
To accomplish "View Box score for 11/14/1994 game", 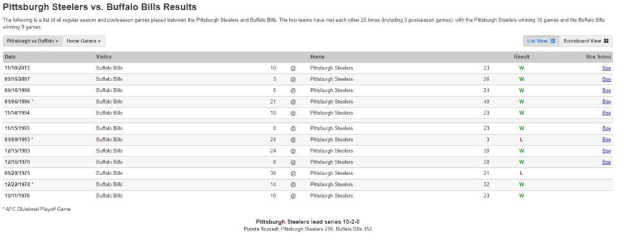I will pos(607,113).
